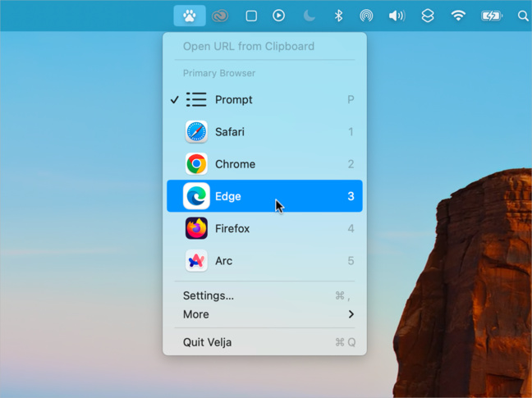Viewport: 532px width, 398px height.
Task: Select Prompt as primary browser
Action: 264,99
